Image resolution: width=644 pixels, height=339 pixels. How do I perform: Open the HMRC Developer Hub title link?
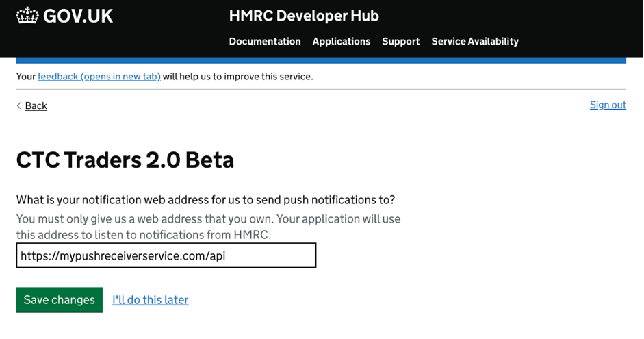(304, 16)
